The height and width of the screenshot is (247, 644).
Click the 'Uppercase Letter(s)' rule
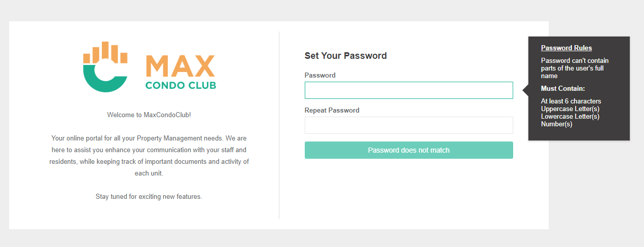tap(570, 109)
